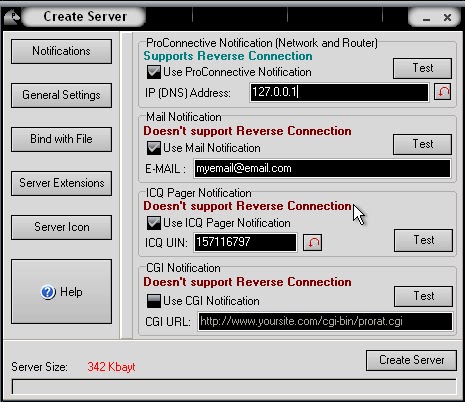Click the CGI URL input field
Image resolution: width=465 pixels, height=402 pixels.
(x=325, y=321)
